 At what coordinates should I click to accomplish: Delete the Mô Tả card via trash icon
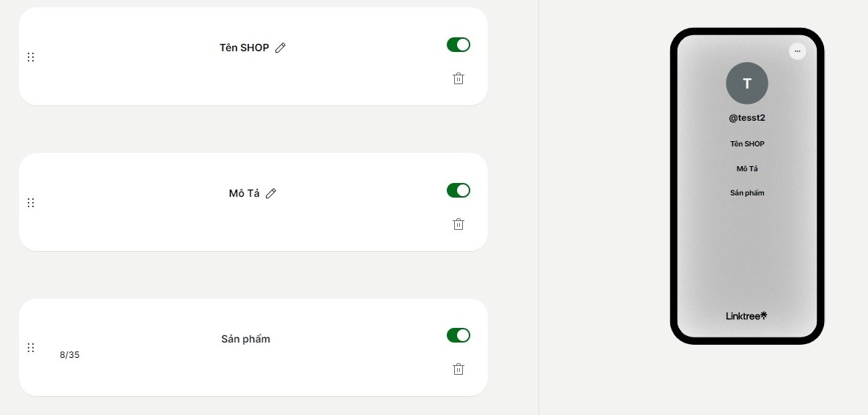[459, 224]
